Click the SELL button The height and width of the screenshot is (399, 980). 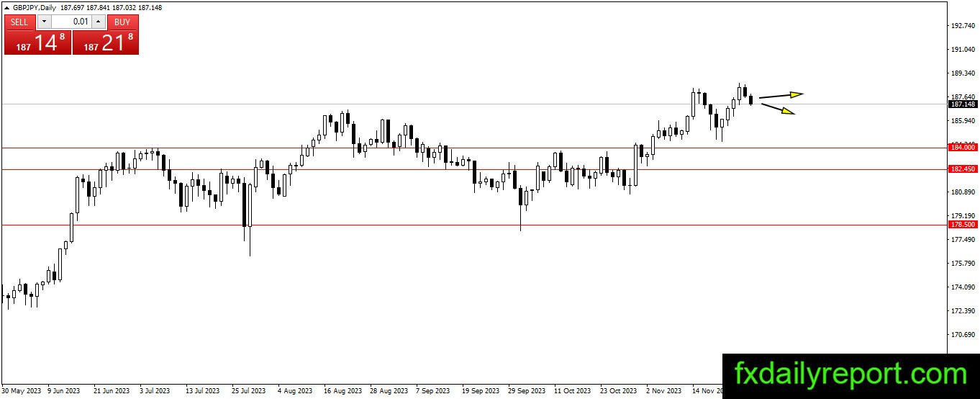click(x=19, y=22)
